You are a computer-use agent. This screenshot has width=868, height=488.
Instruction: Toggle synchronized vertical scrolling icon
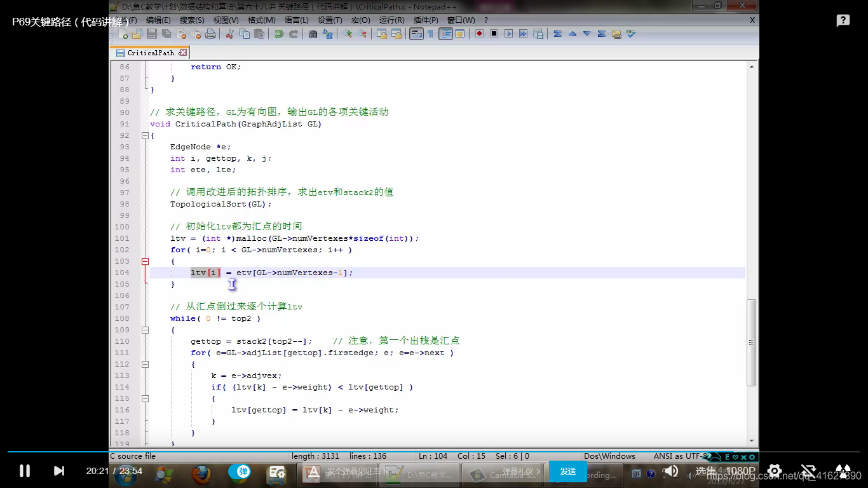[382, 34]
